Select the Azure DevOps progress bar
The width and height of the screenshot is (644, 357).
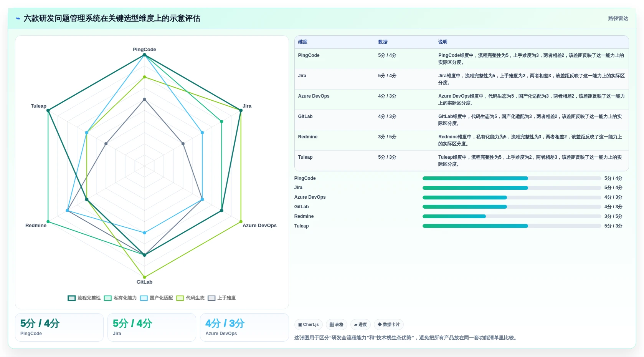click(x=512, y=198)
